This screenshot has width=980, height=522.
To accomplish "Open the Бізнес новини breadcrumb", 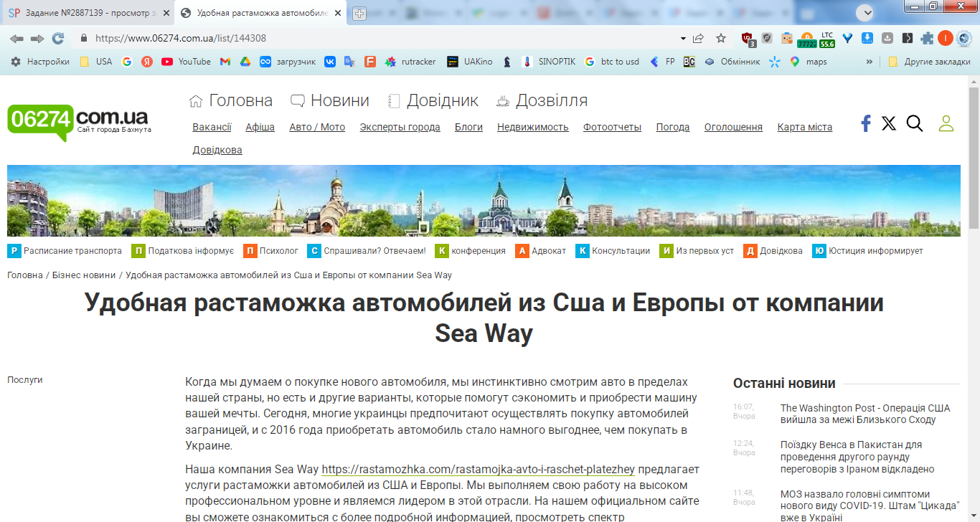I will tap(83, 275).
